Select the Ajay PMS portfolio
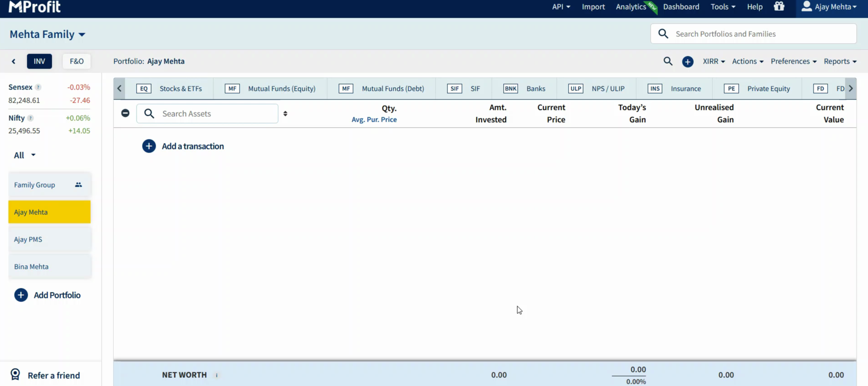The width and height of the screenshot is (868, 386). tap(49, 239)
